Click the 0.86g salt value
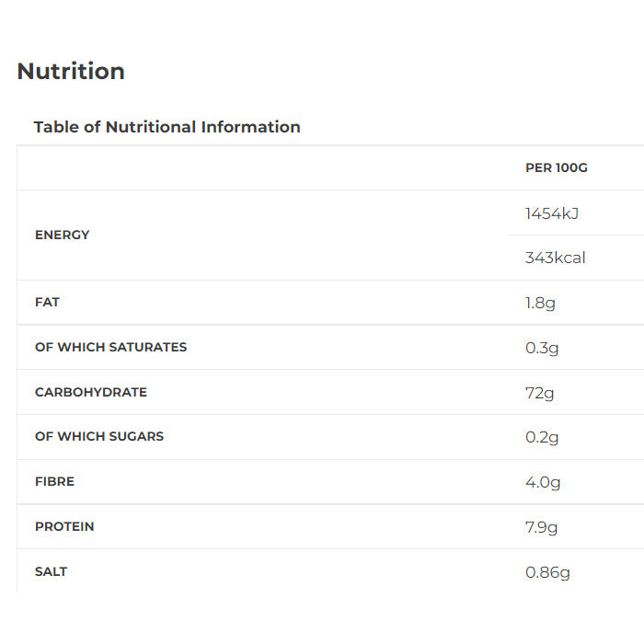644x644 pixels. pyautogui.click(x=547, y=572)
